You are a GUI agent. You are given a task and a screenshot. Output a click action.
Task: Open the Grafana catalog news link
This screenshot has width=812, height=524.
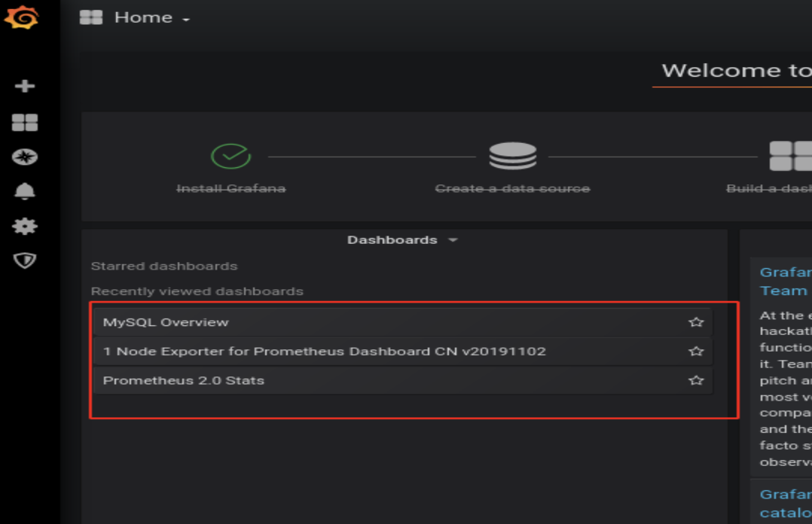coord(786,503)
